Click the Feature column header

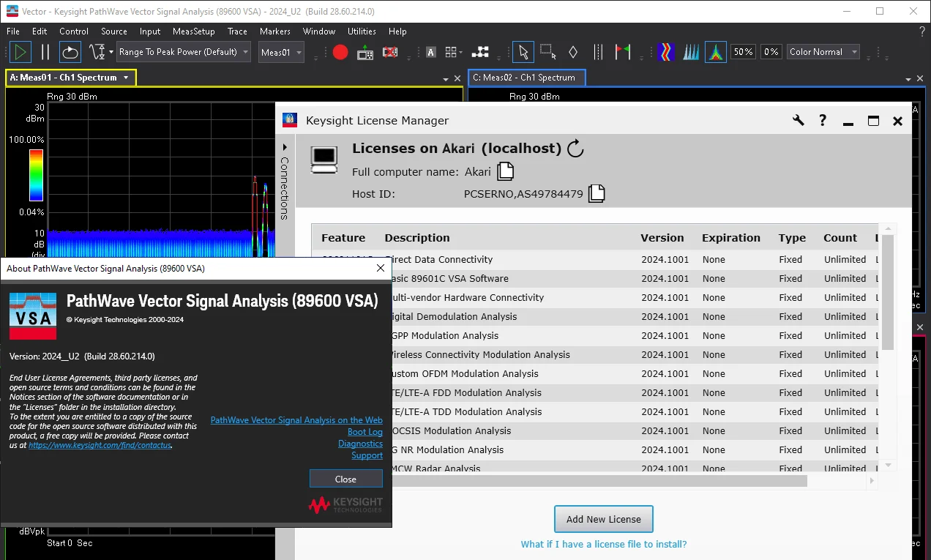[x=343, y=238]
